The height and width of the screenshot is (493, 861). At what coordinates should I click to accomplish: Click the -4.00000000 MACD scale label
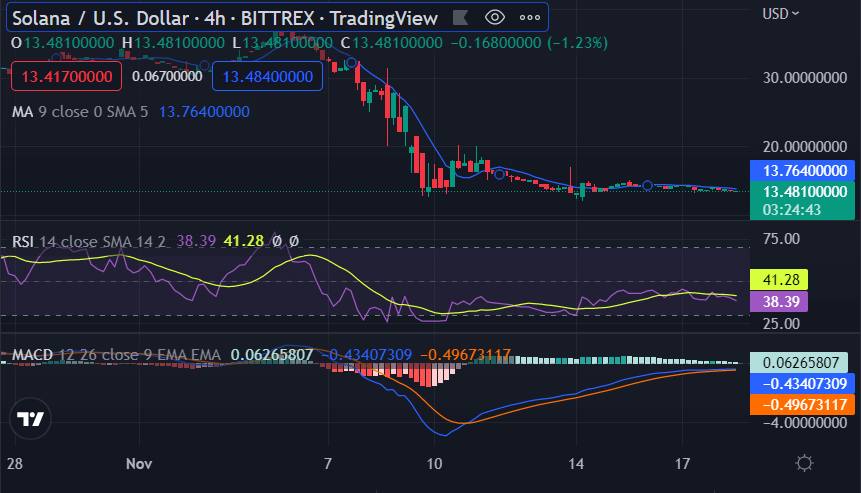(804, 423)
